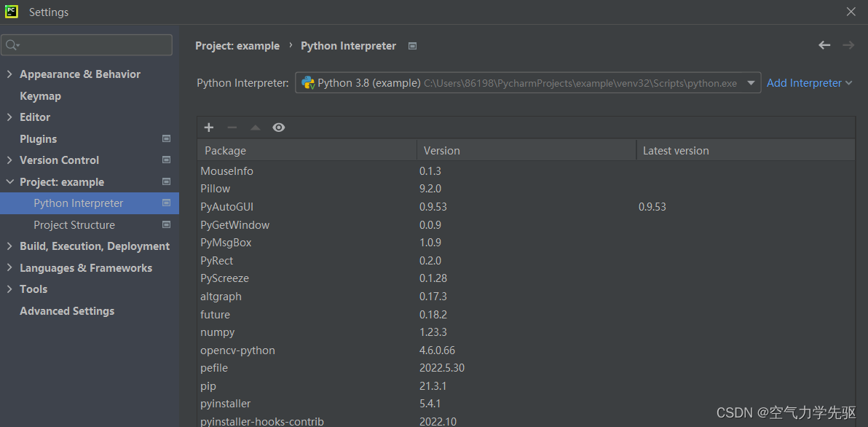The width and height of the screenshot is (868, 427).
Task: Click the uninstall package minus icon
Action: tap(232, 128)
